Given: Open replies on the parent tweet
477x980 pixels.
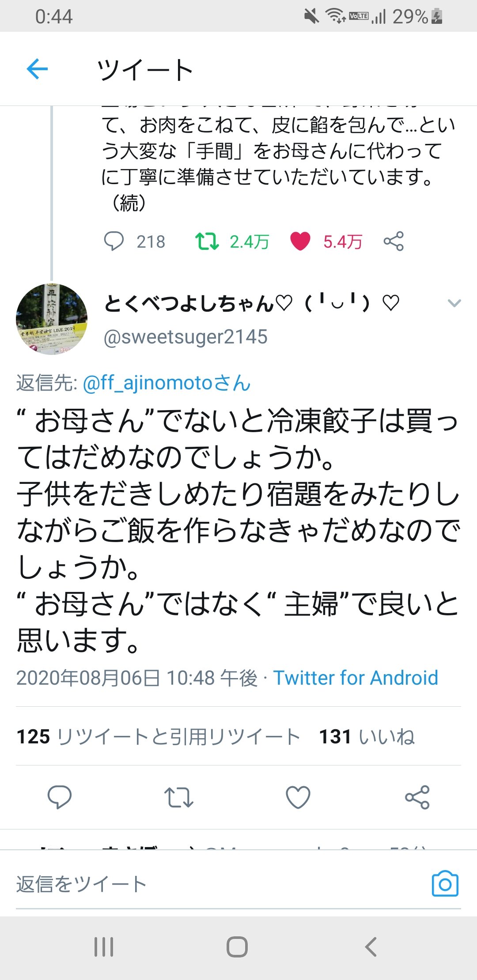Looking at the screenshot, I should click(x=114, y=241).
